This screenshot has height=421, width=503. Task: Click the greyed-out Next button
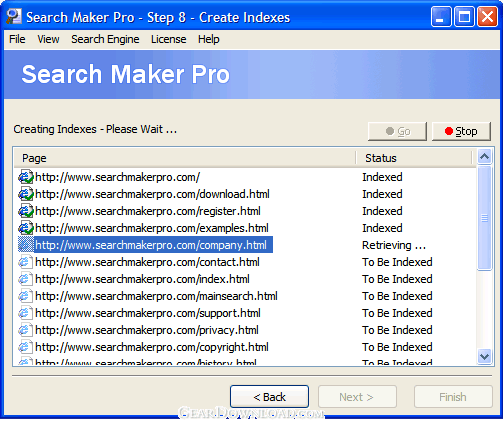tap(357, 397)
